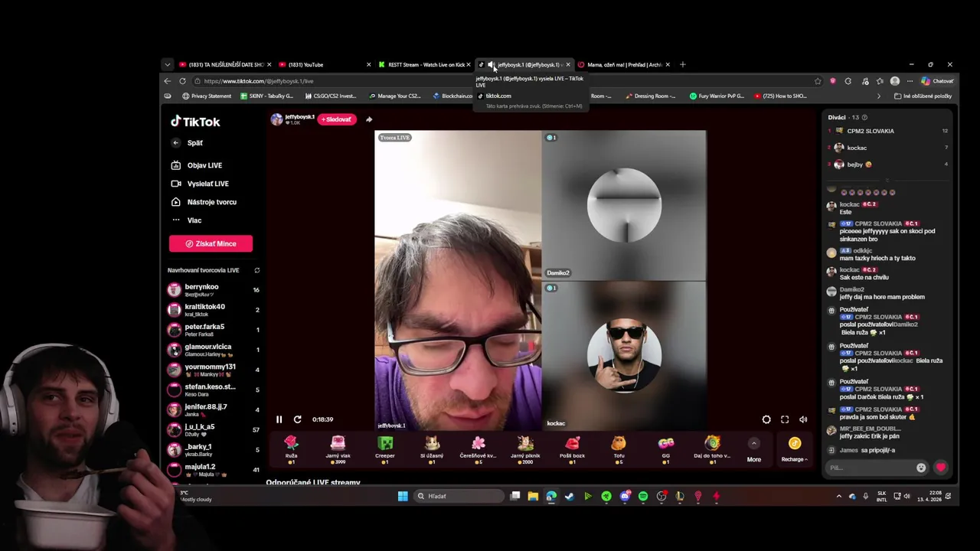
Task: Open glamour.vlcica suggested live stream
Action: [213, 350]
